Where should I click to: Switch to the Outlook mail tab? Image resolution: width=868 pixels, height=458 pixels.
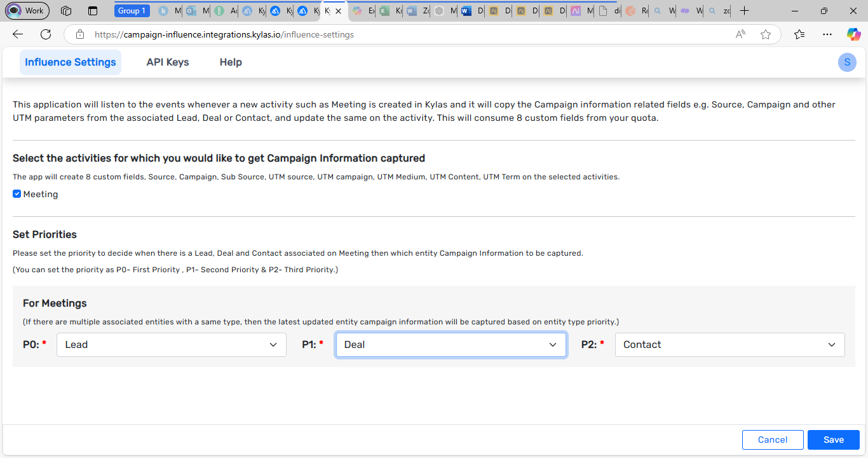pyautogui.click(x=197, y=11)
